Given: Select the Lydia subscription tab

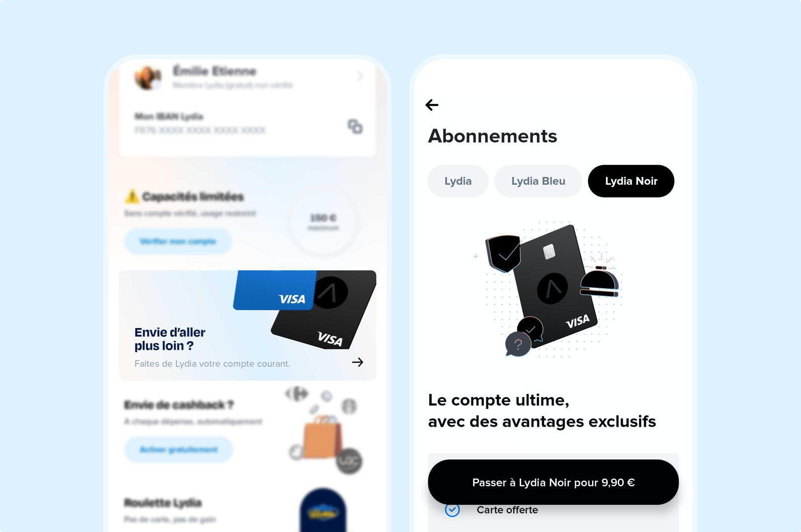Looking at the screenshot, I should (458, 181).
